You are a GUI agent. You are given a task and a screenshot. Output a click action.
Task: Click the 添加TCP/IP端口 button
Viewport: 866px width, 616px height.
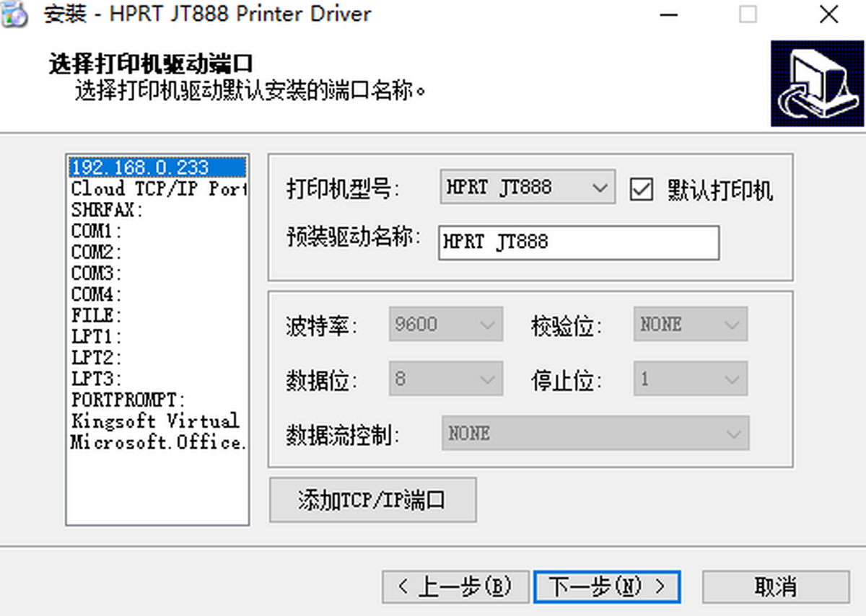tap(372, 499)
